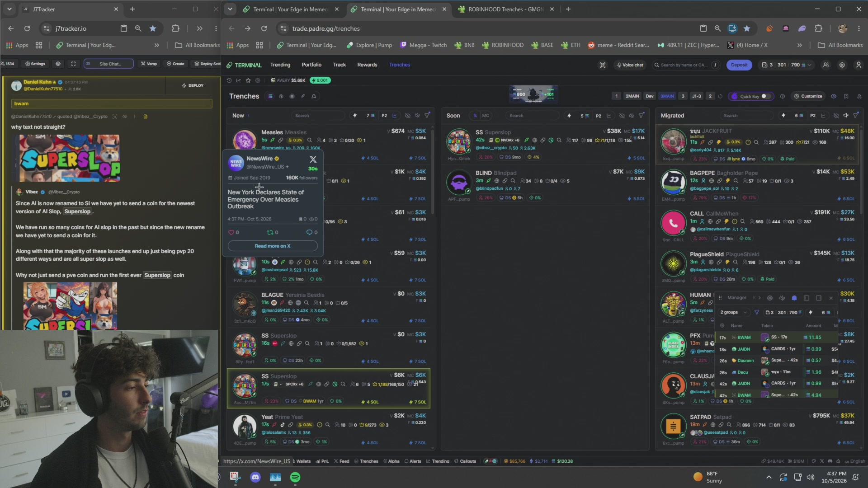The height and width of the screenshot is (488, 868).
Task: Open the bookmark icon next to Customize
Action: tap(846, 96)
